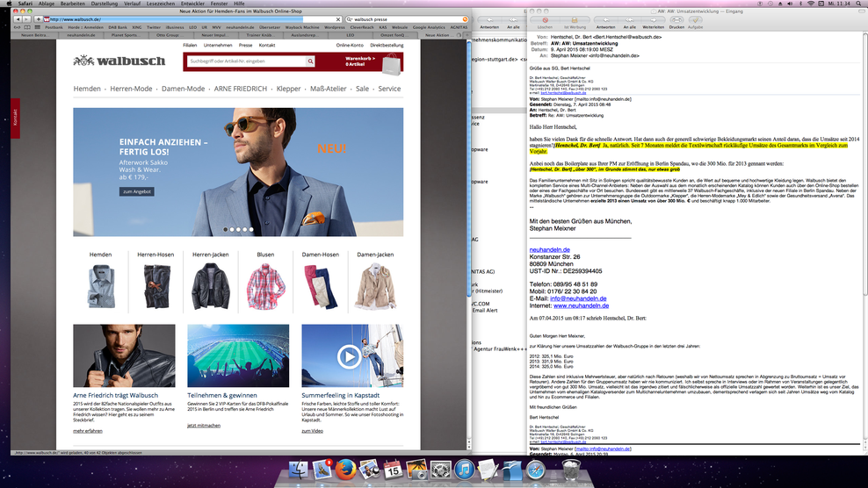Click Safari compass icon in the dock
Viewport: 868px width, 488px height.
[536, 470]
